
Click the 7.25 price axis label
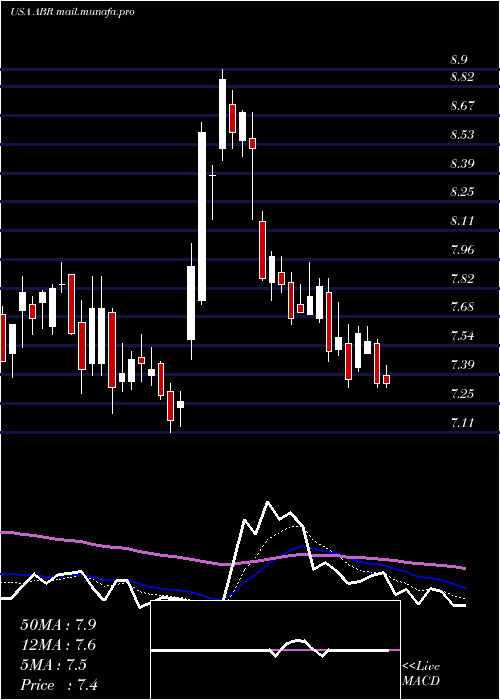tap(462, 394)
